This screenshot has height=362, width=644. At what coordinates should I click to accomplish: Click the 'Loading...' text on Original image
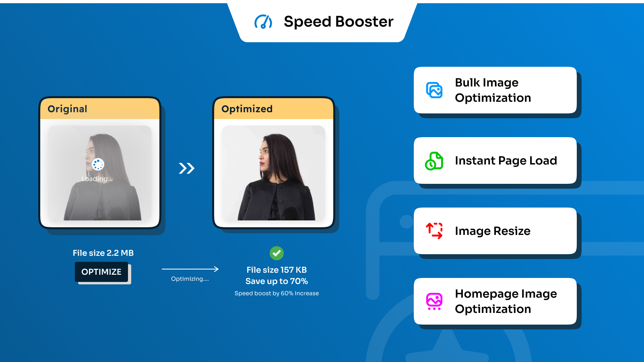pos(97,179)
